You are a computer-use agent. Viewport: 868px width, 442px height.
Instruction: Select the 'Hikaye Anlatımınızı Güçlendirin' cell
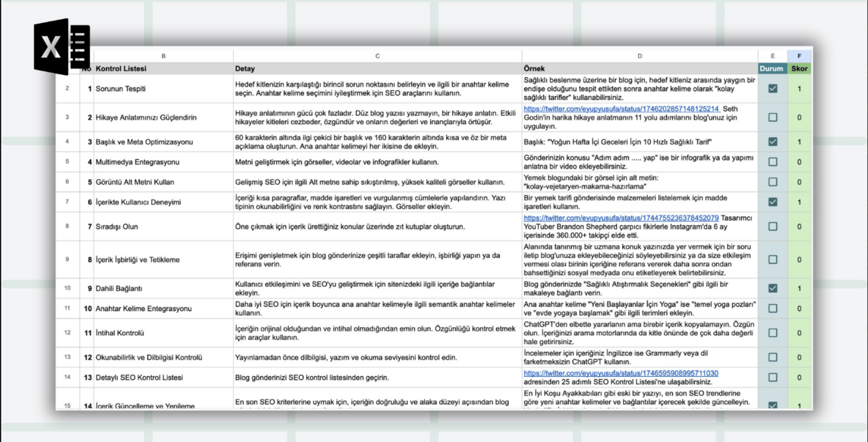[163, 118]
